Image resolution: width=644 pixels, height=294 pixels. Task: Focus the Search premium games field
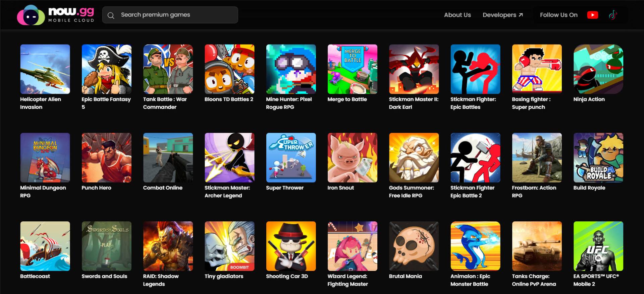170,15
